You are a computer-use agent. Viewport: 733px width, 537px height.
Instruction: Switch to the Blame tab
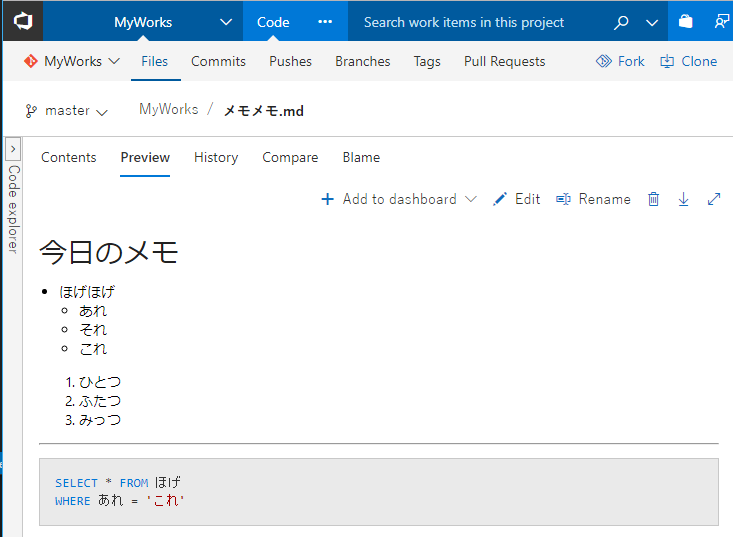[x=361, y=157]
